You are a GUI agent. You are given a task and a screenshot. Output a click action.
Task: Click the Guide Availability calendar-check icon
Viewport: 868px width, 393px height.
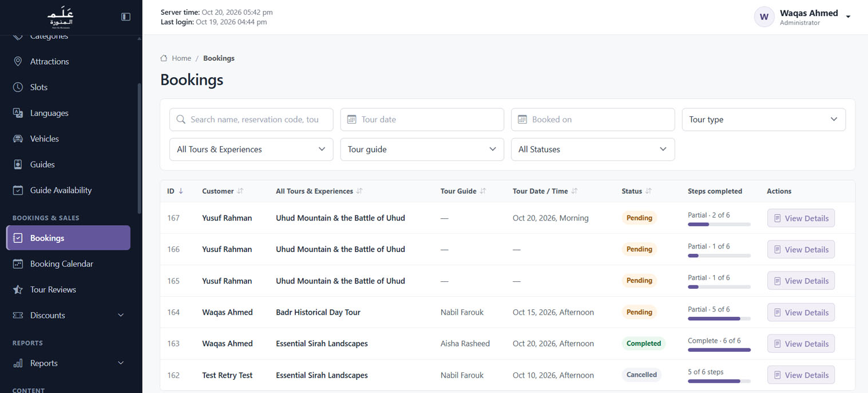(x=18, y=190)
